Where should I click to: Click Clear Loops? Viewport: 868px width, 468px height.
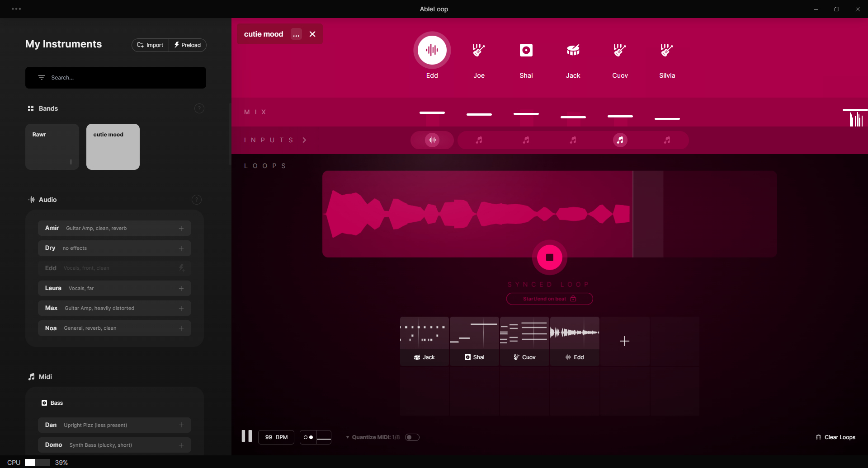835,437
